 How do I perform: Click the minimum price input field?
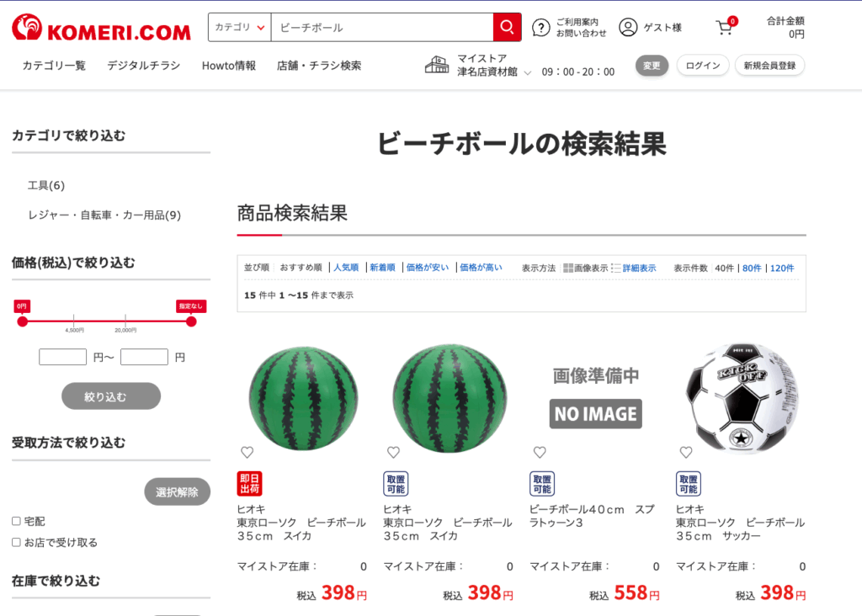tap(62, 357)
